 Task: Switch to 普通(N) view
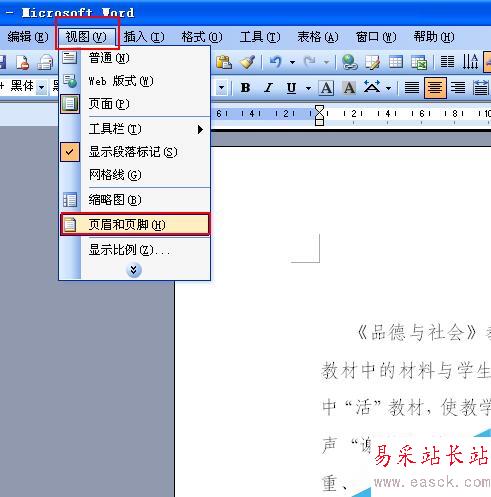coord(135,58)
